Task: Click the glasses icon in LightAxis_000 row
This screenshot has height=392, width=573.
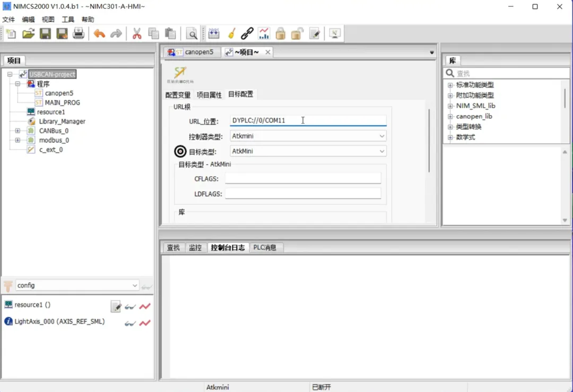Action: coord(130,324)
